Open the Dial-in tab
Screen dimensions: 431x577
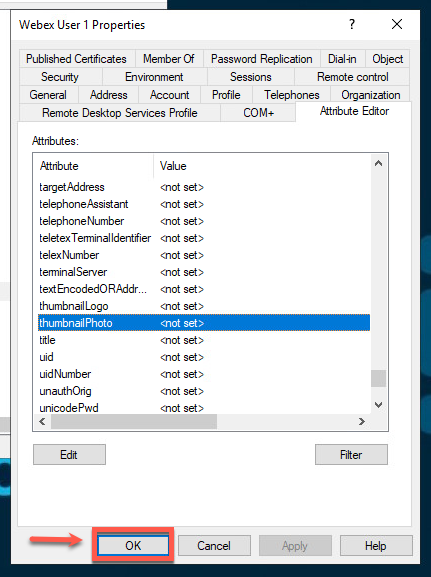tap(342, 59)
